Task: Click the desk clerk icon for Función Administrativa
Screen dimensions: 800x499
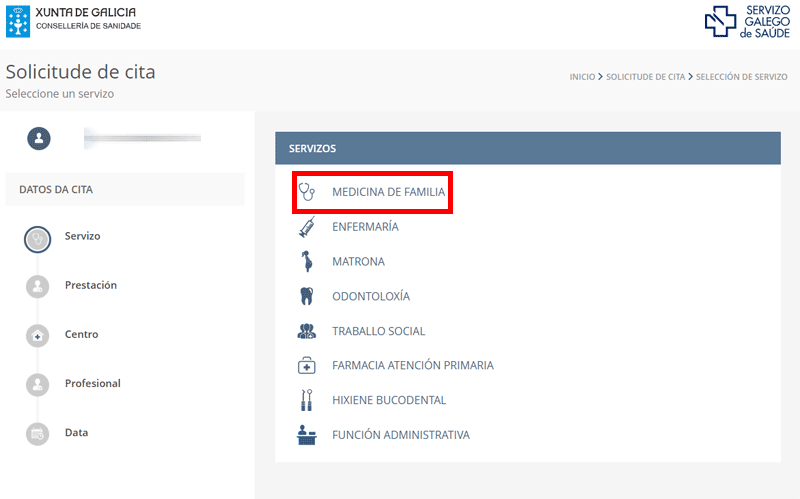Action: coord(307,435)
